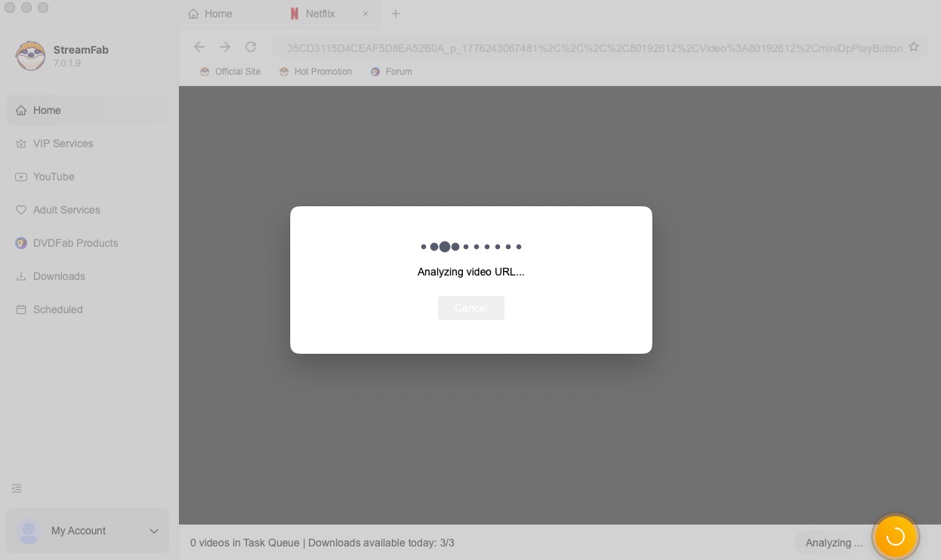Cancel the video URL analysis
Viewport: 941px width, 560px height.
coord(470,308)
